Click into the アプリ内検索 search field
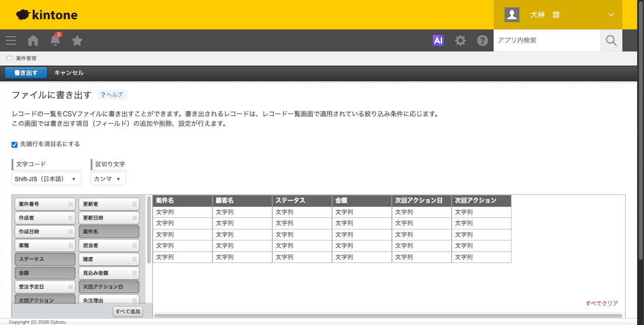The height and width of the screenshot is (325, 644). click(x=547, y=40)
